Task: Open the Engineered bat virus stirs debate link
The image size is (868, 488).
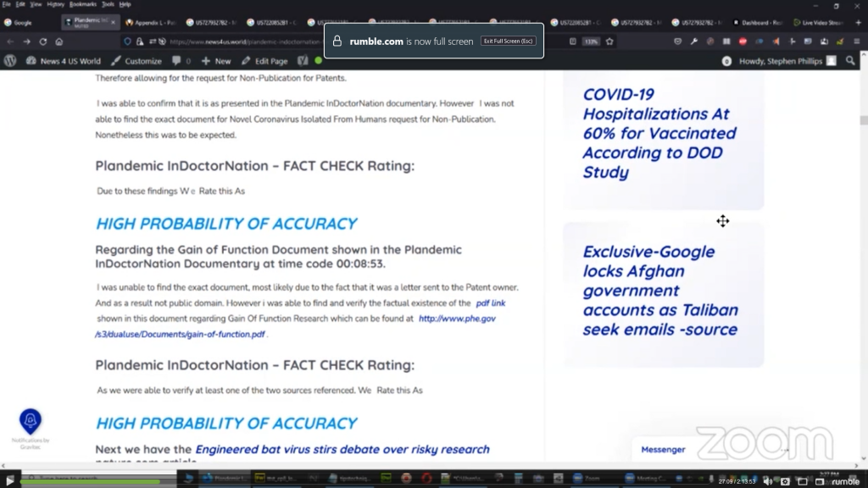Action: pyautogui.click(x=342, y=449)
